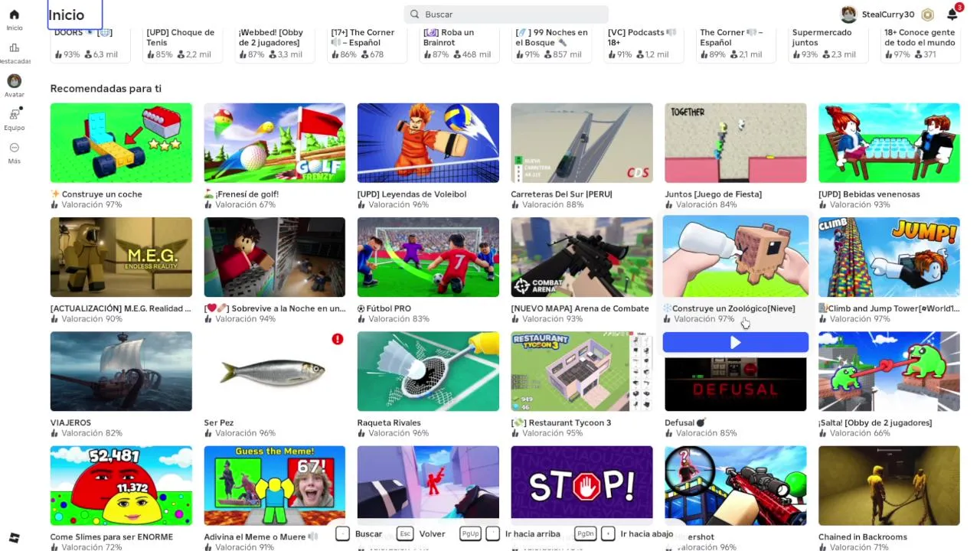The image size is (980, 551).
Task: Play Construye un Zoológico with blue play button
Action: point(735,343)
